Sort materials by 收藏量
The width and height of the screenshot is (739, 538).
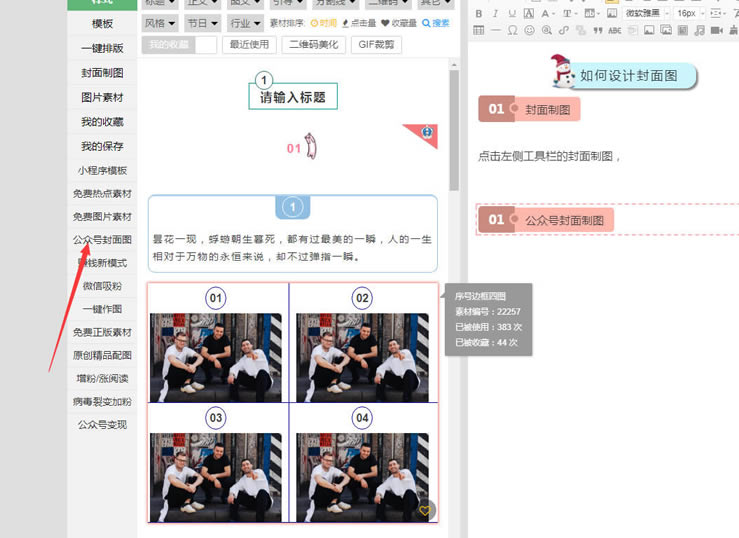click(399, 23)
